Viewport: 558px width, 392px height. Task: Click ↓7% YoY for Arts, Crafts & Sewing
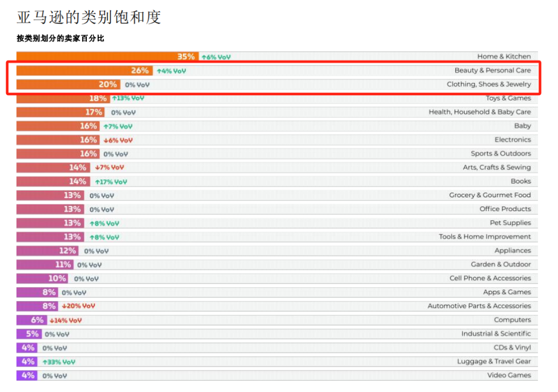point(109,167)
